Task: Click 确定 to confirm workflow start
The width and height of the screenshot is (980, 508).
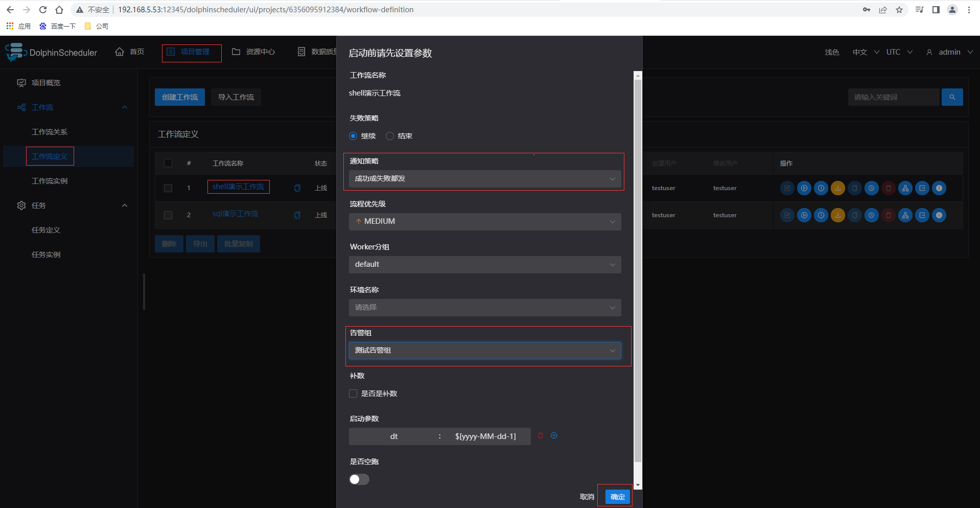Action: (x=617, y=497)
